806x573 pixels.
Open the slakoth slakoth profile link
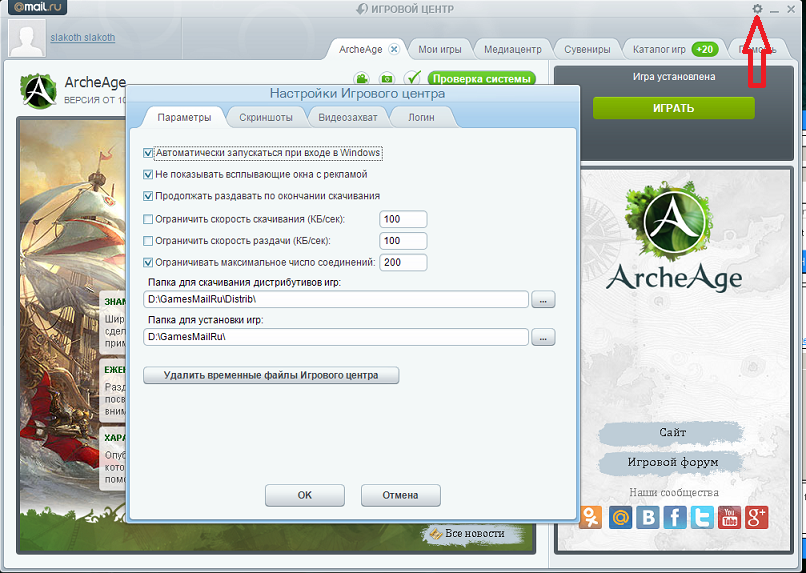[83, 38]
